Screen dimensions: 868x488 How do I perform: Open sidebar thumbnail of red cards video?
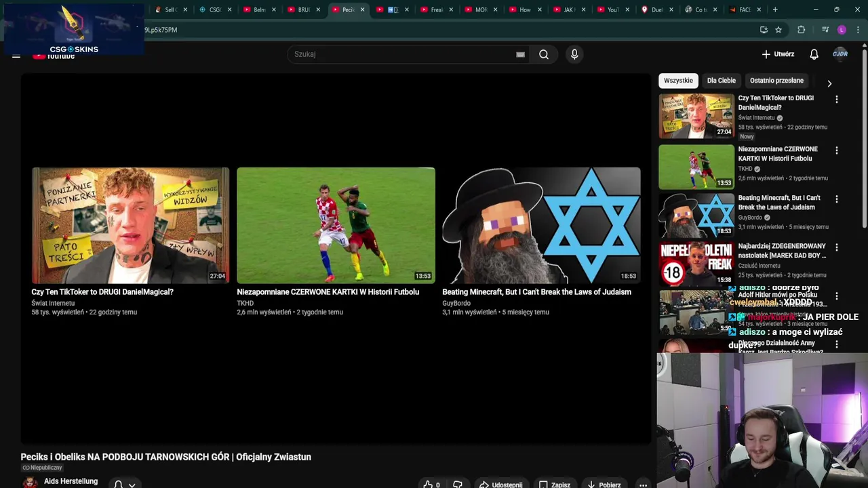pyautogui.click(x=696, y=167)
